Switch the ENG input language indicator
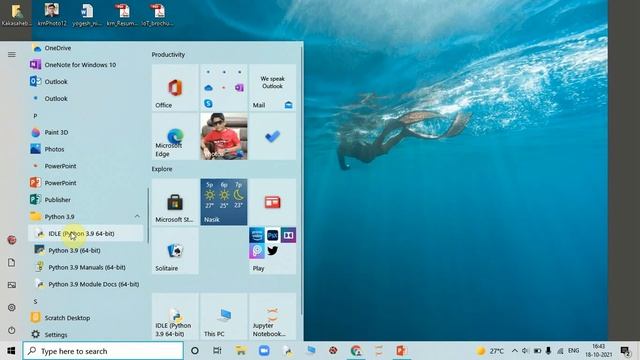640x360 pixels. [573, 351]
